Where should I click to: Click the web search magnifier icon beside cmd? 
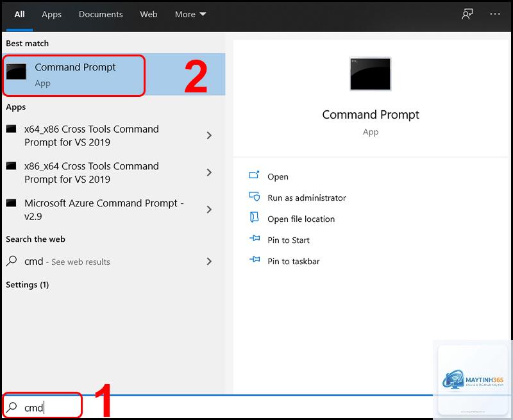tap(12, 261)
